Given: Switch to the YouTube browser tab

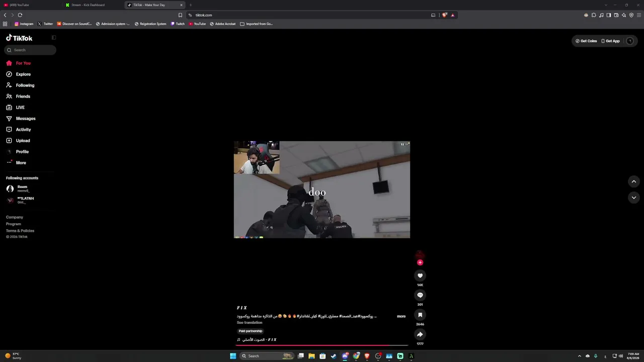Looking at the screenshot, I should click(30, 5).
